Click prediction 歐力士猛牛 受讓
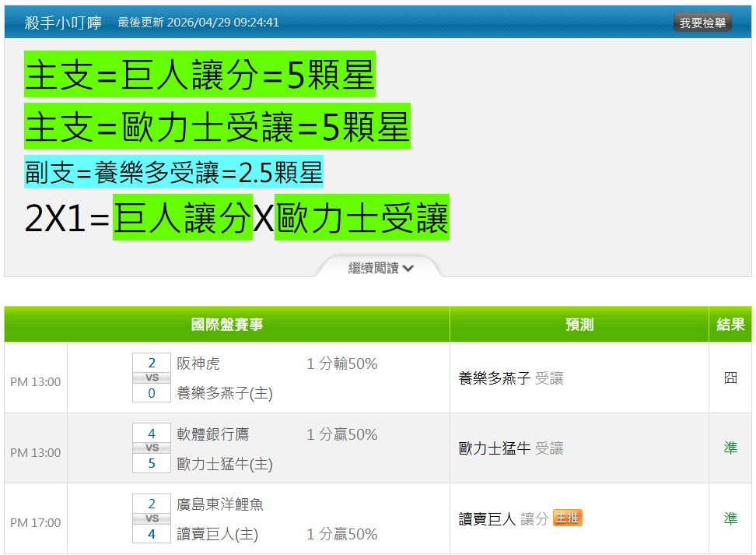 510,448
